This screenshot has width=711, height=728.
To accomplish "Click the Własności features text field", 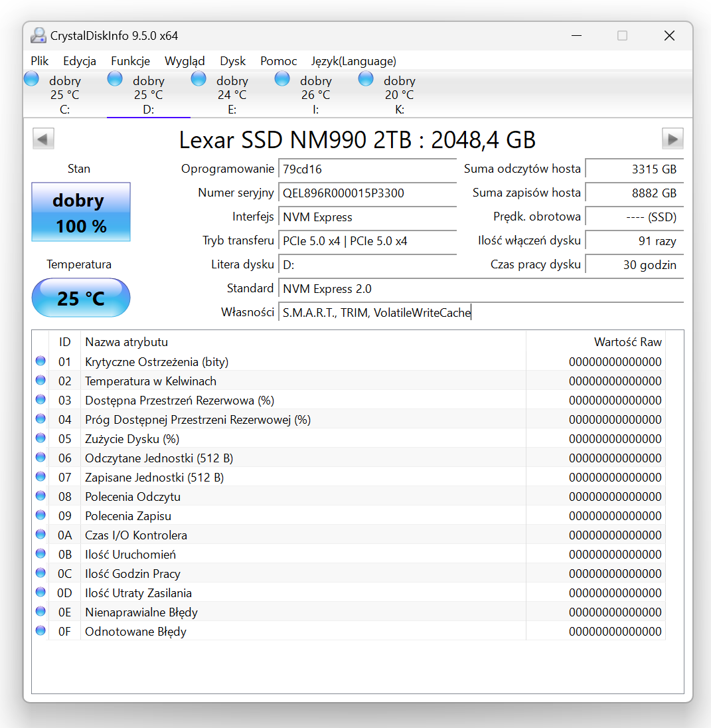I will pyautogui.click(x=480, y=313).
